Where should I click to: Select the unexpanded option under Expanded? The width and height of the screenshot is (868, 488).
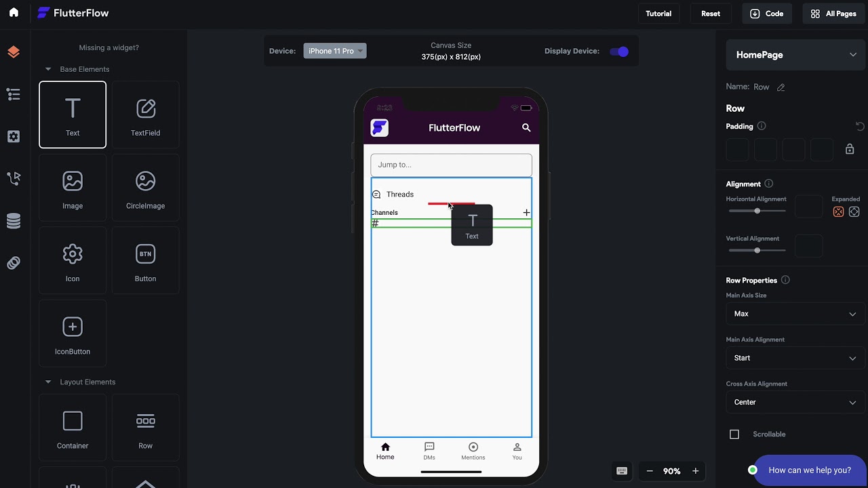point(838,212)
